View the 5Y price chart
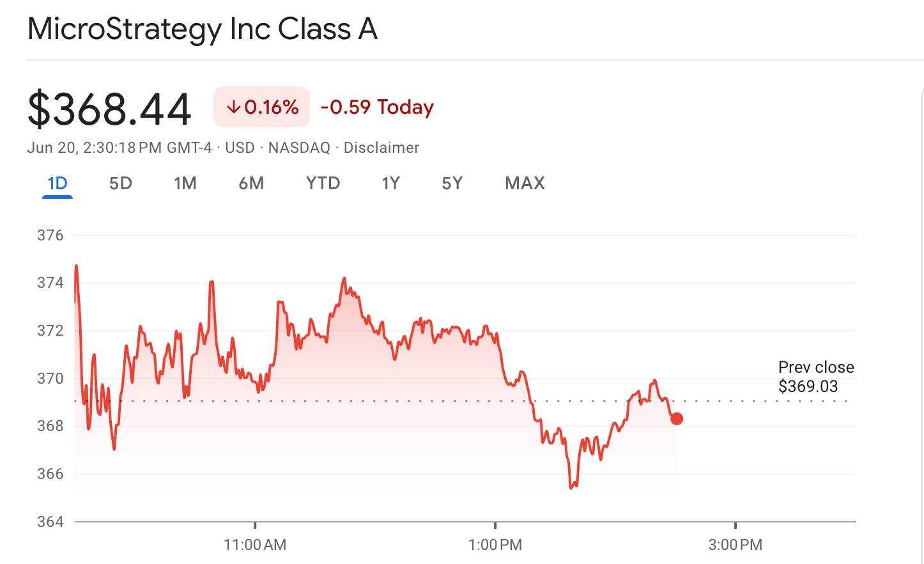 pyautogui.click(x=452, y=184)
